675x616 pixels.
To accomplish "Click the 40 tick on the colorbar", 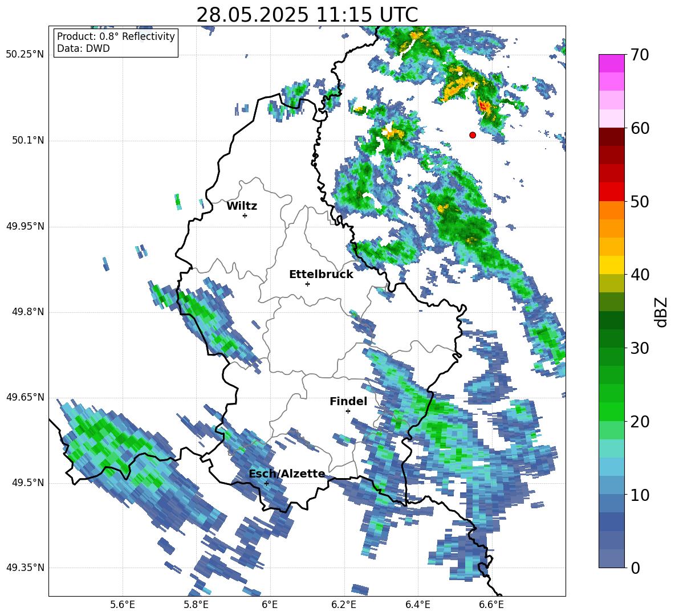I will point(640,275).
